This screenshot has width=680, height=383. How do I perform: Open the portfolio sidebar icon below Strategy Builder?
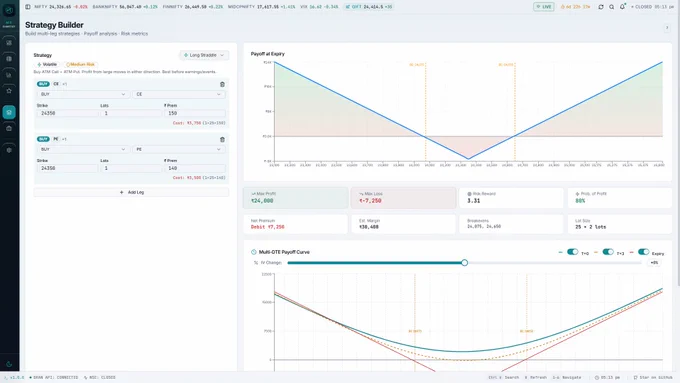9,128
